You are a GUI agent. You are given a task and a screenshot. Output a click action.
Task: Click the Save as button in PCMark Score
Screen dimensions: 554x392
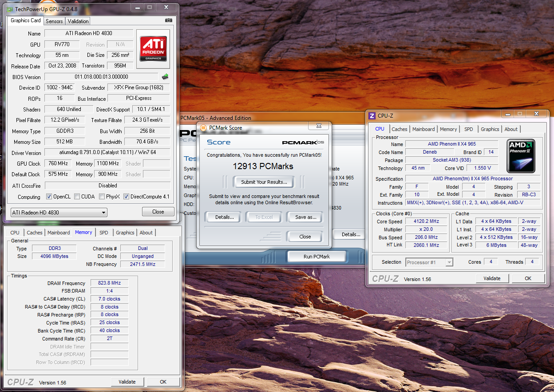click(x=306, y=218)
